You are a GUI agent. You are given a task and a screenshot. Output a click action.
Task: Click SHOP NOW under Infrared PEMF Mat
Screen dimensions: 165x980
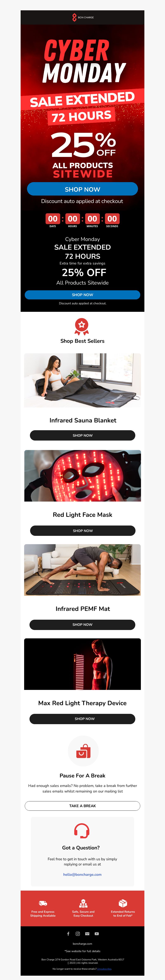click(x=82, y=624)
